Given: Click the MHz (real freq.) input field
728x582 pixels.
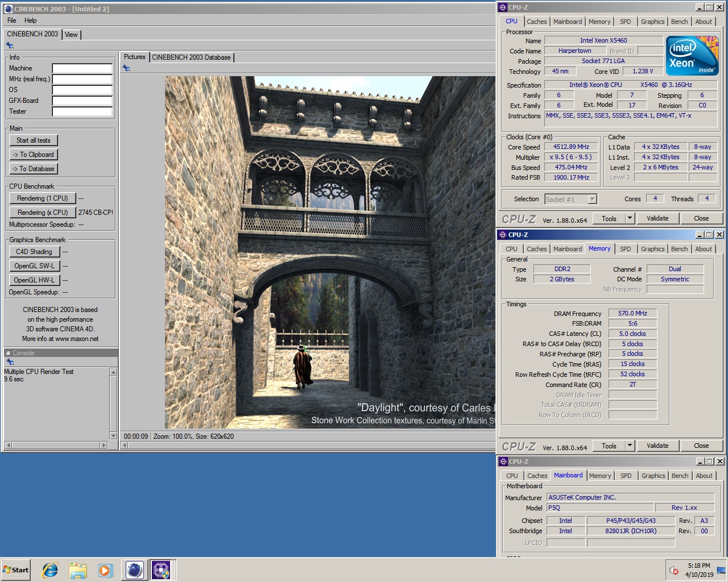Looking at the screenshot, I should coord(82,79).
